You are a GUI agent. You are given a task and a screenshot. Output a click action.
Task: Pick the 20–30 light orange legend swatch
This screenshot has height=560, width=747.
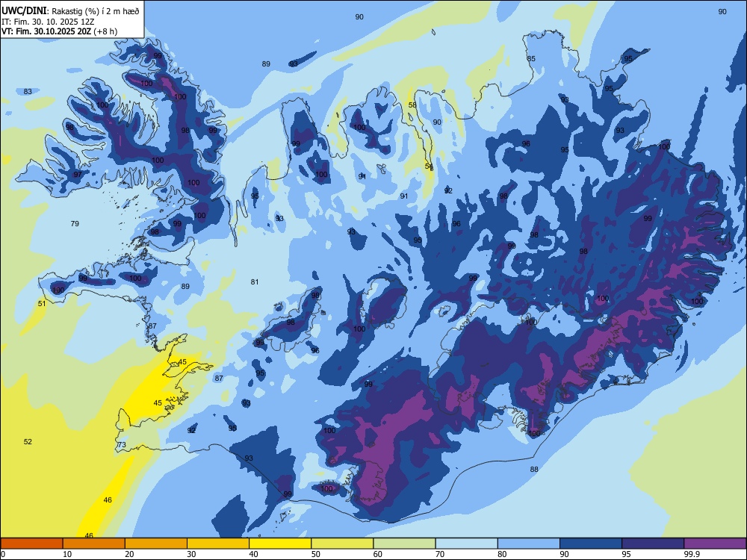click(156, 544)
